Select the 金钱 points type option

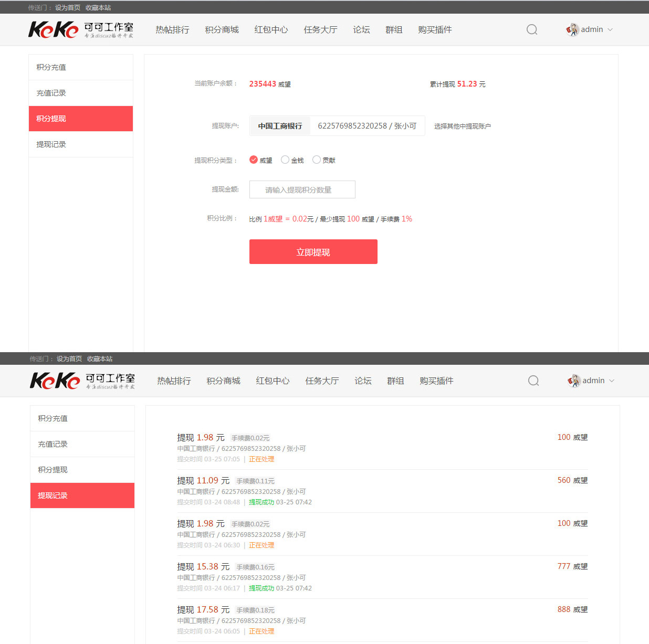pyautogui.click(x=285, y=160)
